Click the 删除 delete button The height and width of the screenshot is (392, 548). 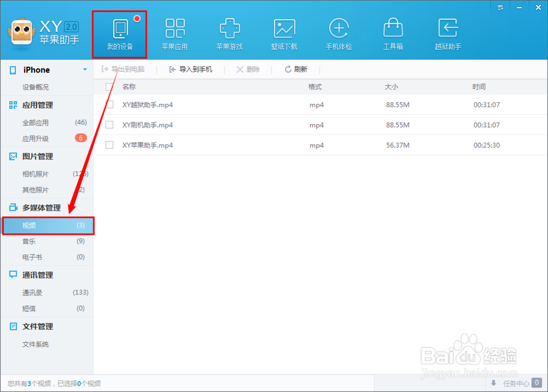point(248,70)
